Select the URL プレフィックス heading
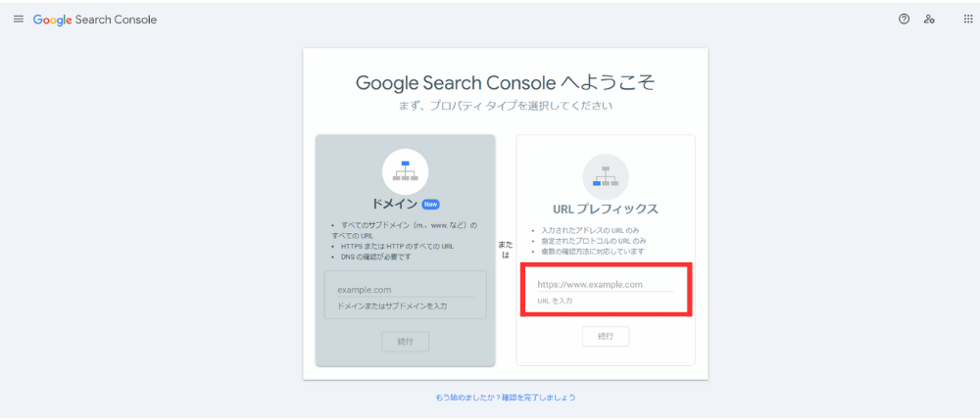The width and height of the screenshot is (980, 420). (605, 209)
